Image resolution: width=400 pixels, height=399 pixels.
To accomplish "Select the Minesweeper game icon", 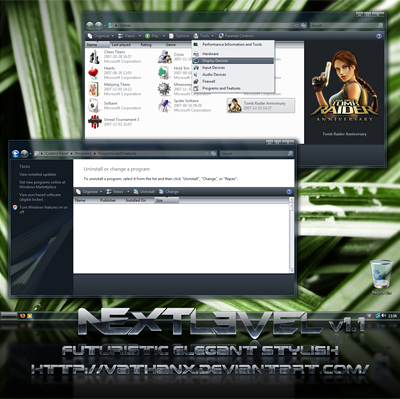I will pos(164,89).
